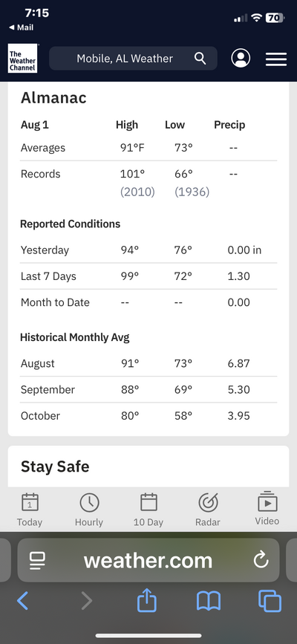The image size is (297, 644).
Task: Open the user account profile icon
Action: click(x=241, y=59)
